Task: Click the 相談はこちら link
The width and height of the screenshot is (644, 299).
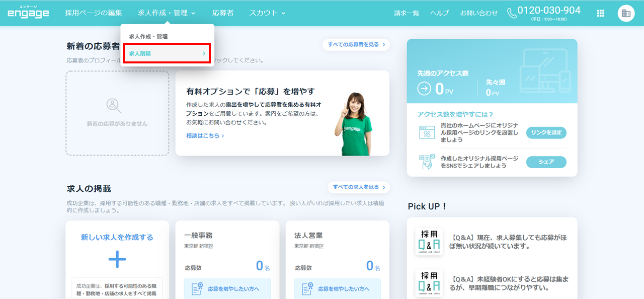Action: (205, 135)
